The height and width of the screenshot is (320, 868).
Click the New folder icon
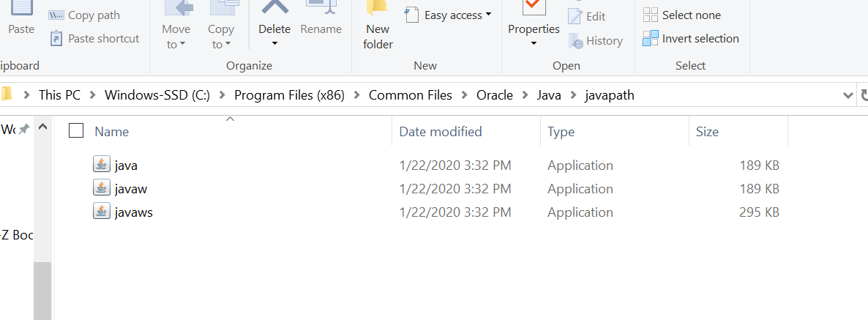coord(377,9)
